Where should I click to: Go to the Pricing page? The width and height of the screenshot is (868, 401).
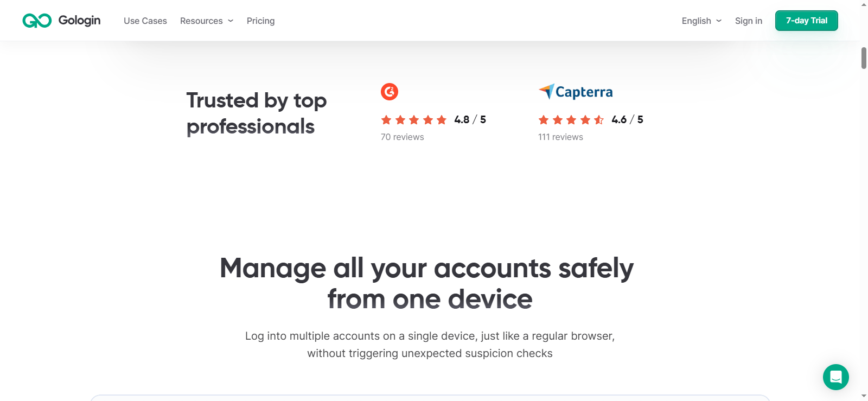coord(260,21)
